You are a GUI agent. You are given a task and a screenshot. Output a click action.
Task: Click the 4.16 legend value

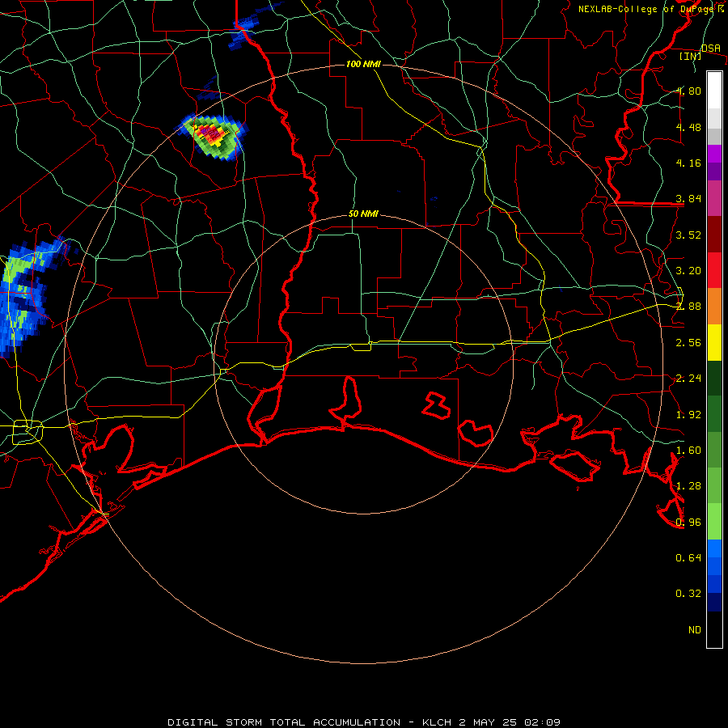tap(688, 163)
